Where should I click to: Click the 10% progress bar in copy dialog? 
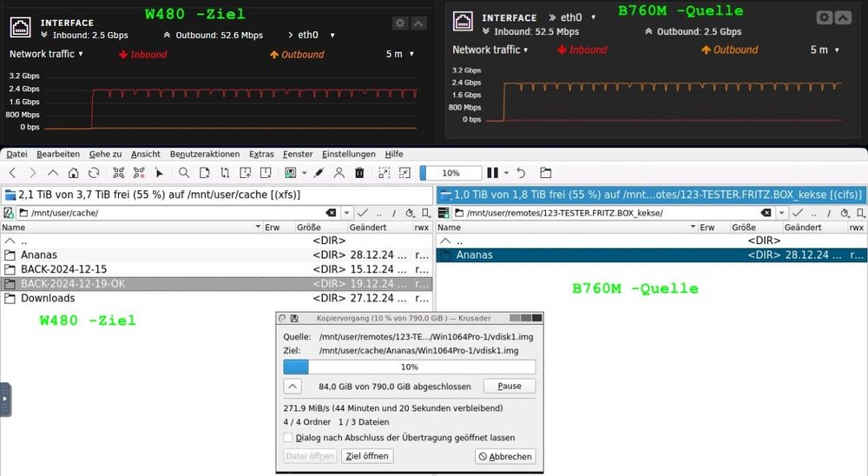coord(409,367)
